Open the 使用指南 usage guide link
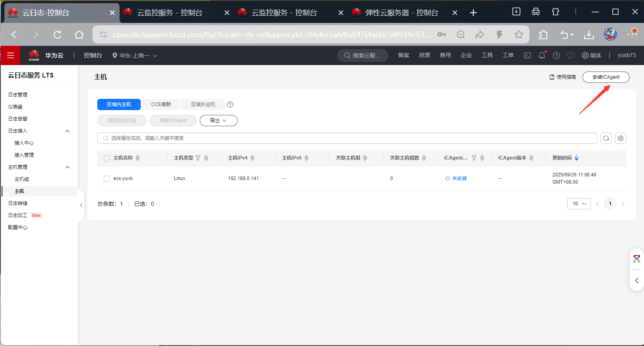The height and width of the screenshot is (346, 644). click(x=563, y=77)
